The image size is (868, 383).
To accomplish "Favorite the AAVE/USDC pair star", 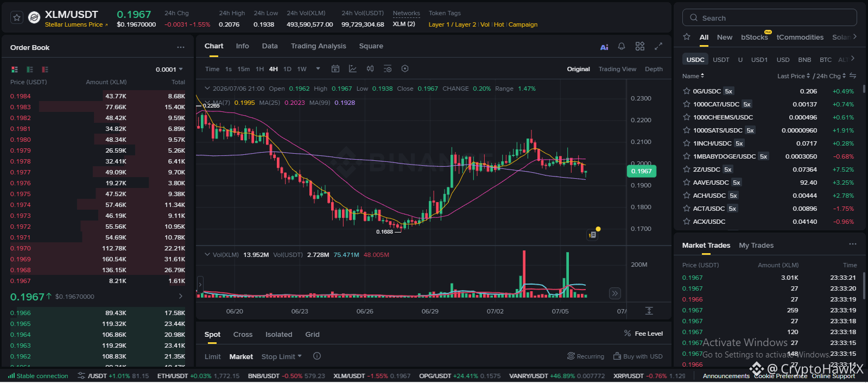I will click(687, 183).
